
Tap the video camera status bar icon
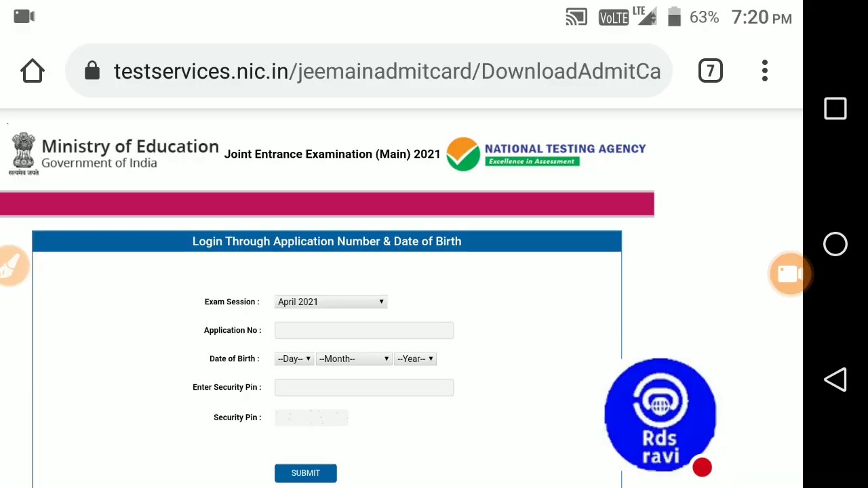24,16
